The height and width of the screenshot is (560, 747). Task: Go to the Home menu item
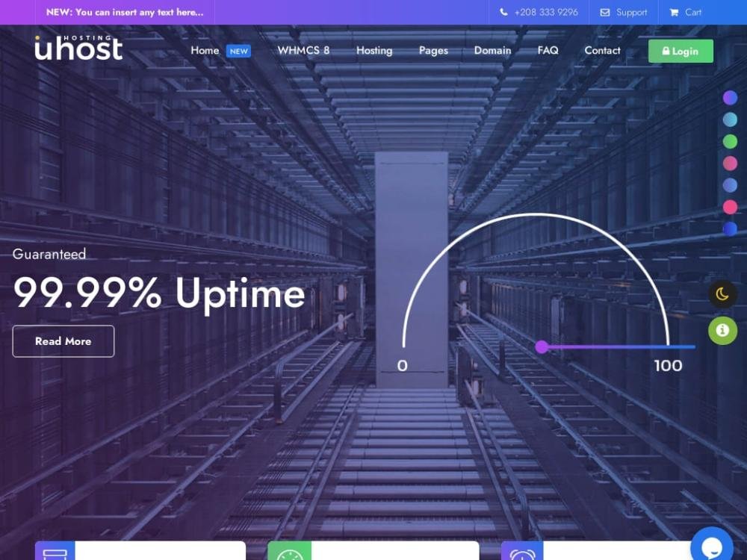click(205, 51)
